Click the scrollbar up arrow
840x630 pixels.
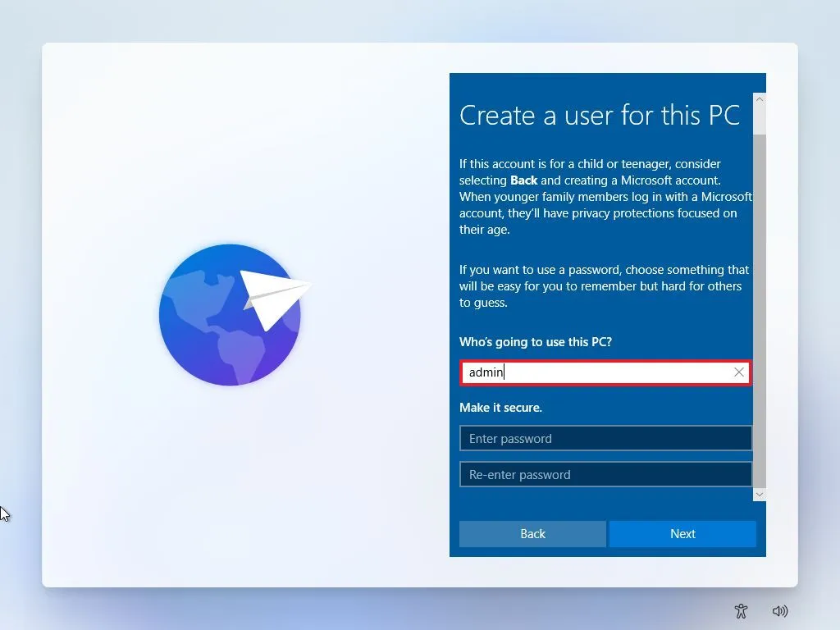(x=760, y=98)
